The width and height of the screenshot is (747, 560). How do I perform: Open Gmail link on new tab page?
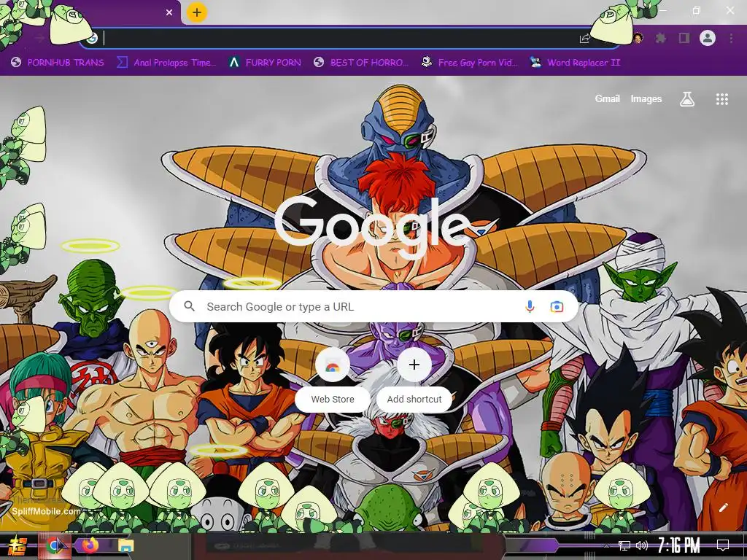[x=608, y=98]
